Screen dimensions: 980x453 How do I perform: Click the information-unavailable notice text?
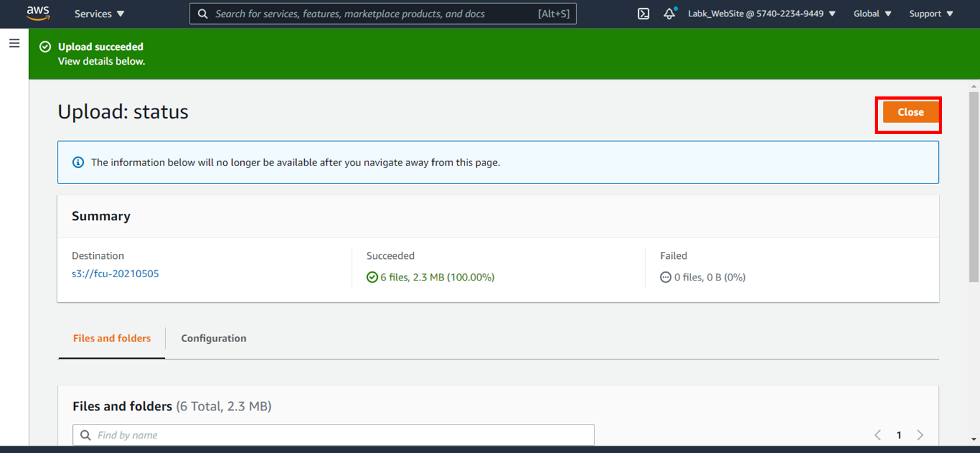pos(295,162)
